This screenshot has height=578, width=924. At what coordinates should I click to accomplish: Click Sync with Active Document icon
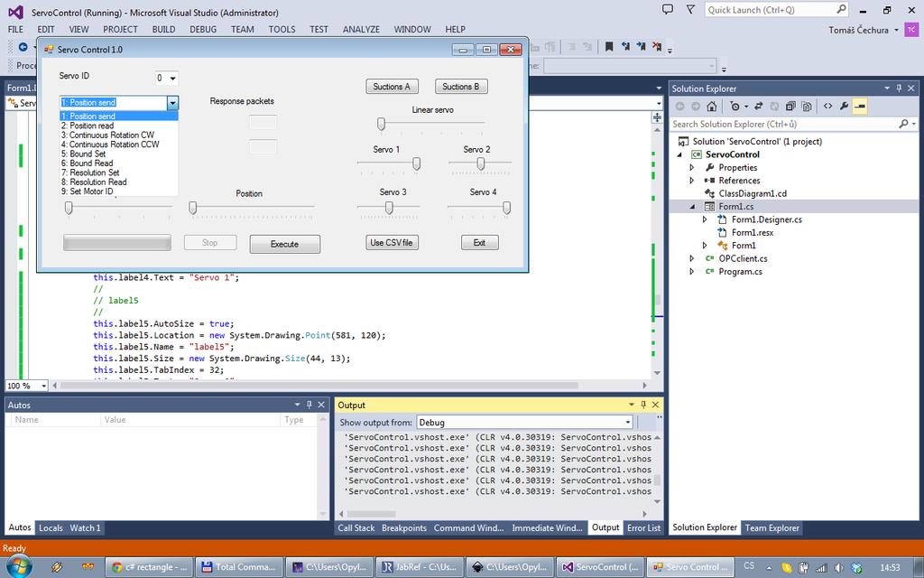[758, 107]
